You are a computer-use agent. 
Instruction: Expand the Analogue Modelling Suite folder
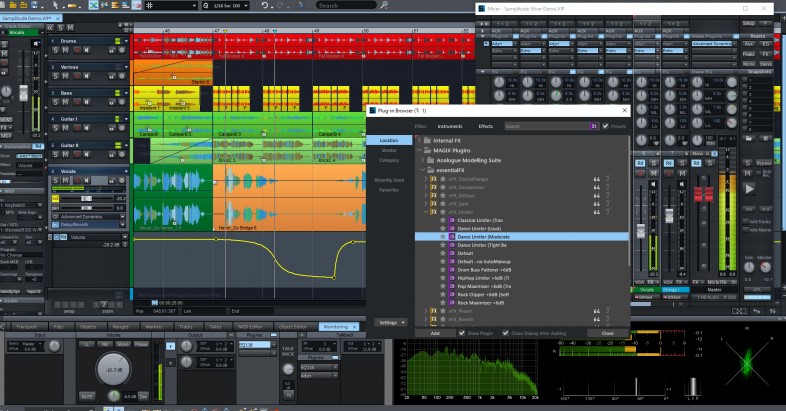pyautogui.click(x=422, y=160)
